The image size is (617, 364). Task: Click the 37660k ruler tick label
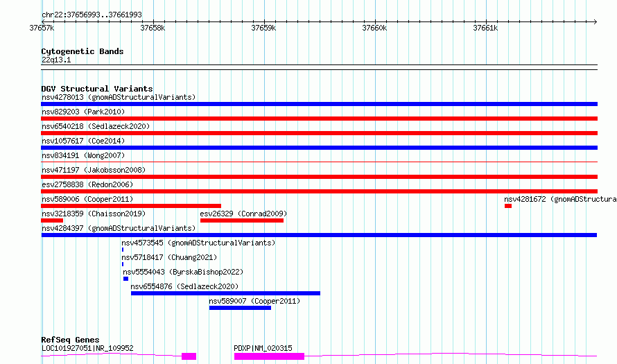pos(374,28)
